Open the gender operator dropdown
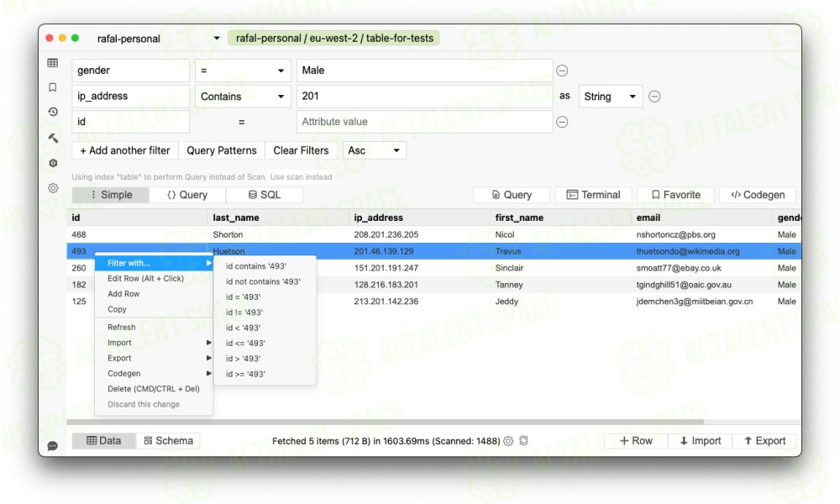The width and height of the screenshot is (840, 504). [x=243, y=71]
